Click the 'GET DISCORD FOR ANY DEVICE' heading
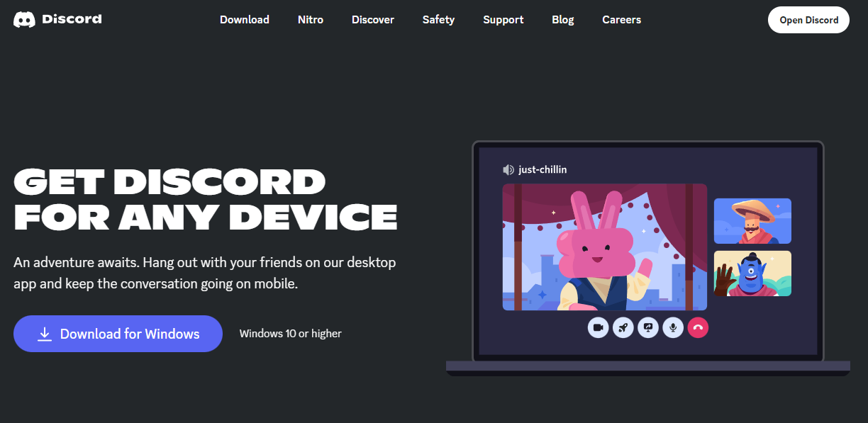This screenshot has width=868, height=423. pyautogui.click(x=206, y=200)
